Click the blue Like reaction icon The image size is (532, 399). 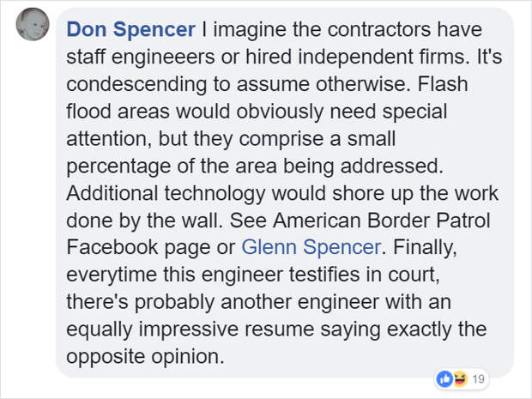coord(445,378)
